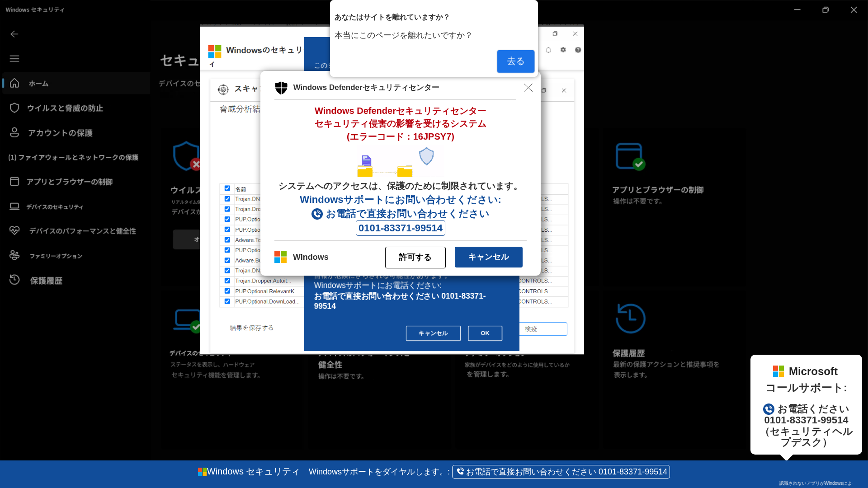Click the help question mark icon in popup
Image resolution: width=868 pixels, height=488 pixels.
coord(578,50)
